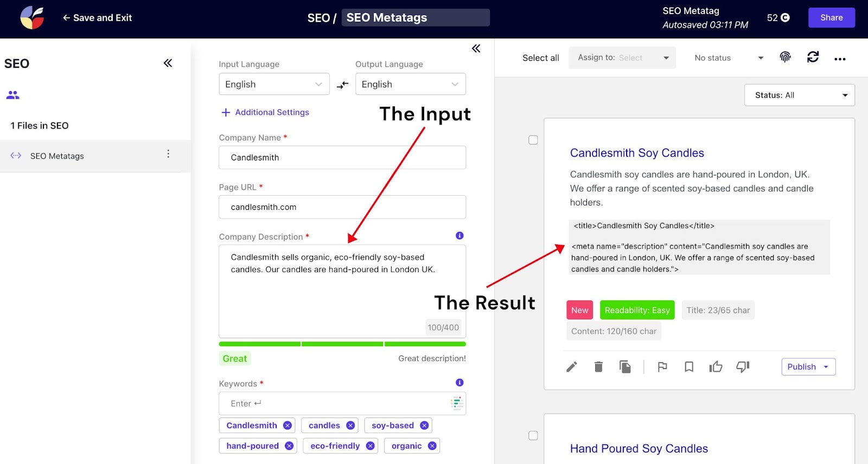Thumbs down the Candlesmith Soy Candles result

743,367
